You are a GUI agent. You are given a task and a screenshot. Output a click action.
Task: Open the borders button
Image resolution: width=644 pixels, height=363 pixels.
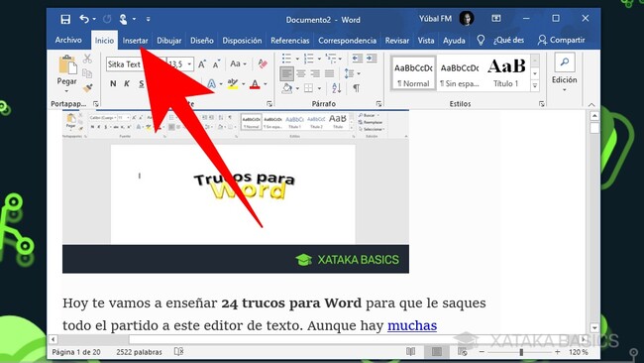tap(308, 88)
